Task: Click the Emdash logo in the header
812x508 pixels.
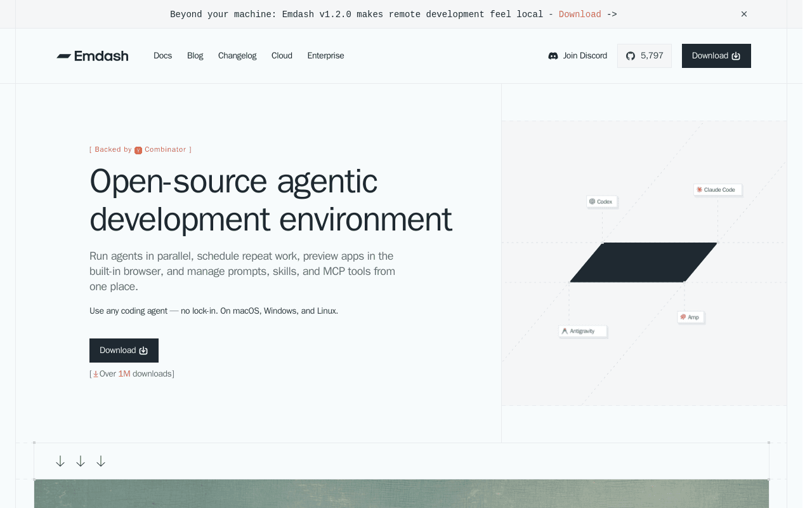Action: click(93, 56)
